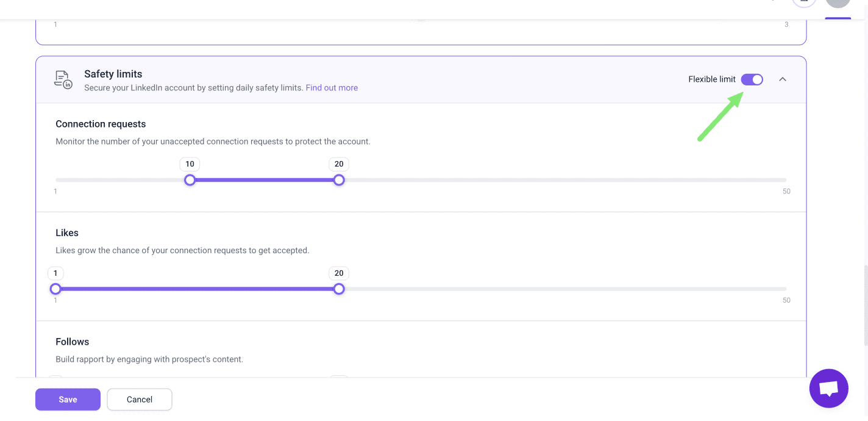
Task: Click the page's vertical scrollbar thumb
Action: point(864,305)
